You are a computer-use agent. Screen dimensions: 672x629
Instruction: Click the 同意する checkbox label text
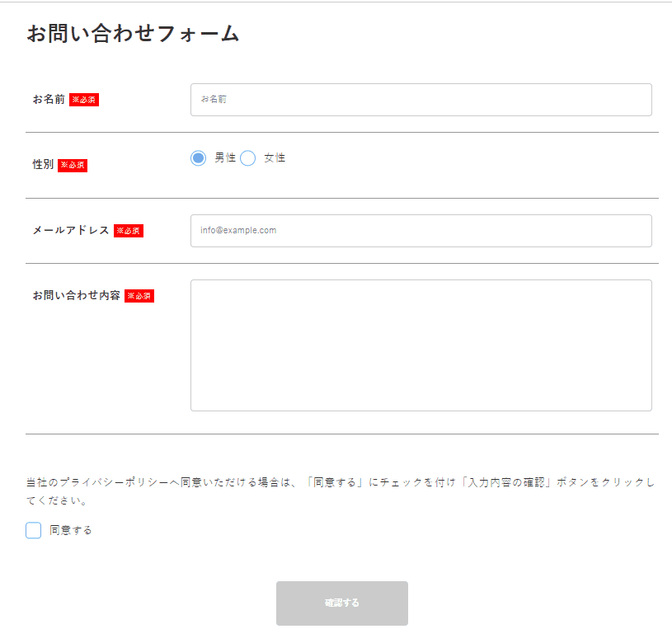point(71,530)
